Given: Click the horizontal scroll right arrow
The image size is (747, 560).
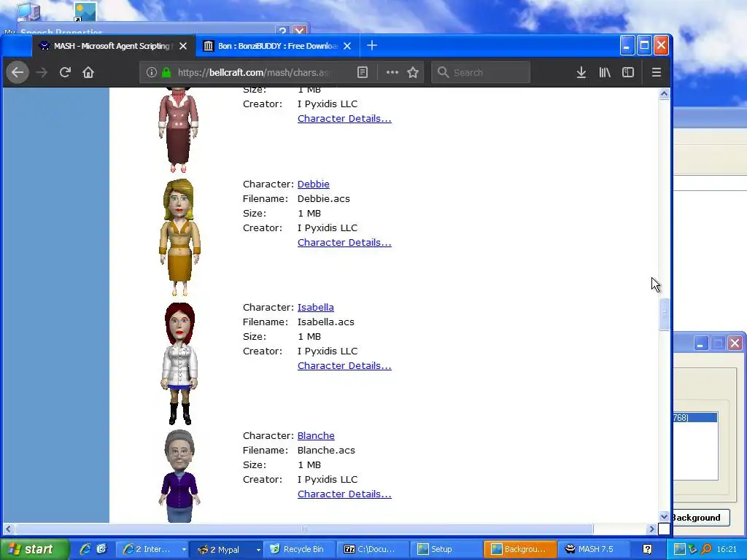Looking at the screenshot, I should 652,529.
